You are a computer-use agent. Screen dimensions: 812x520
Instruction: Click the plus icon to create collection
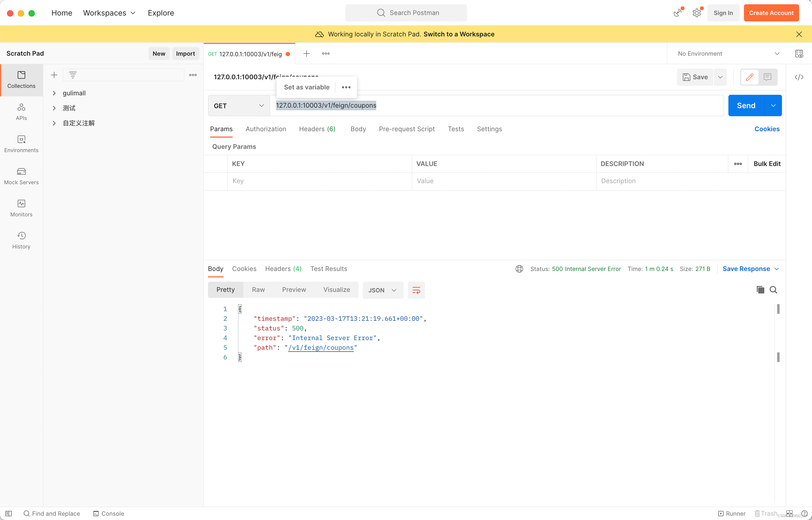tap(54, 75)
